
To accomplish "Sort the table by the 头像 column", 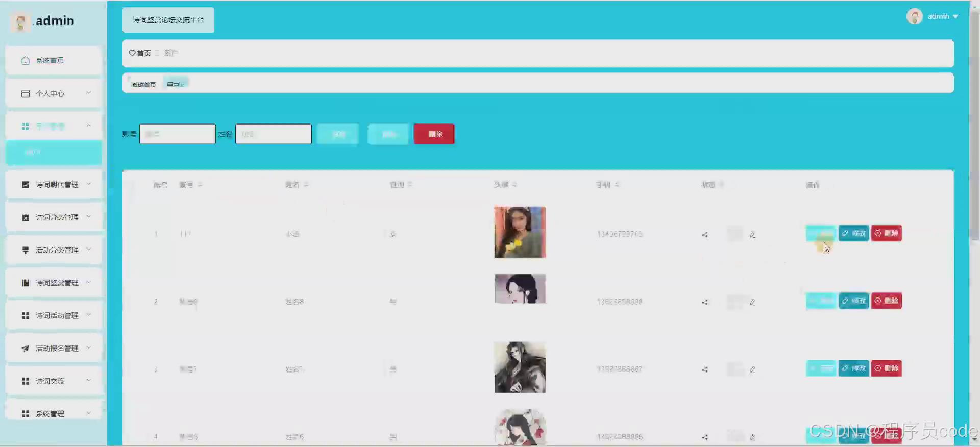I will click(514, 185).
